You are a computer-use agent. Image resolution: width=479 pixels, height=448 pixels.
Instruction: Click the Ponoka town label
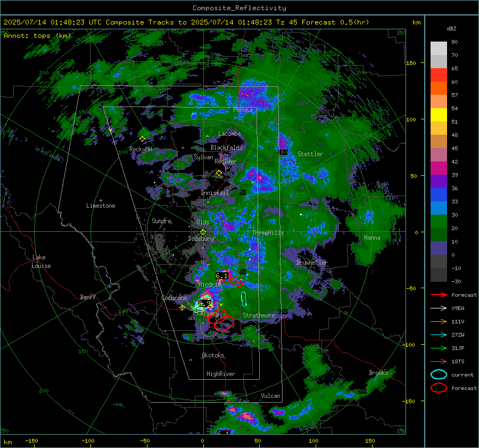(x=243, y=110)
